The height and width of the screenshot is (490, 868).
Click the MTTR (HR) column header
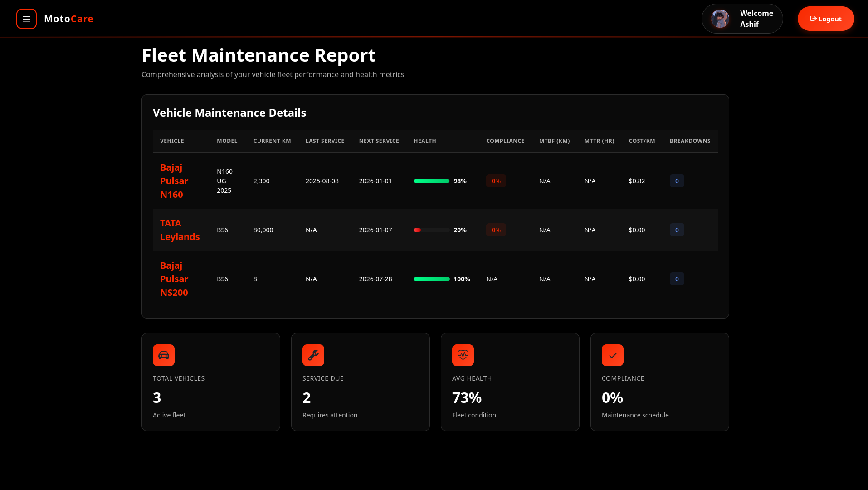pyautogui.click(x=600, y=141)
